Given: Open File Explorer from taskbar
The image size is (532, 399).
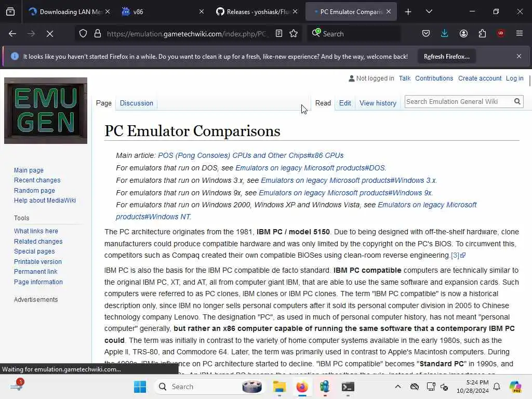Looking at the screenshot, I should tap(280, 387).
